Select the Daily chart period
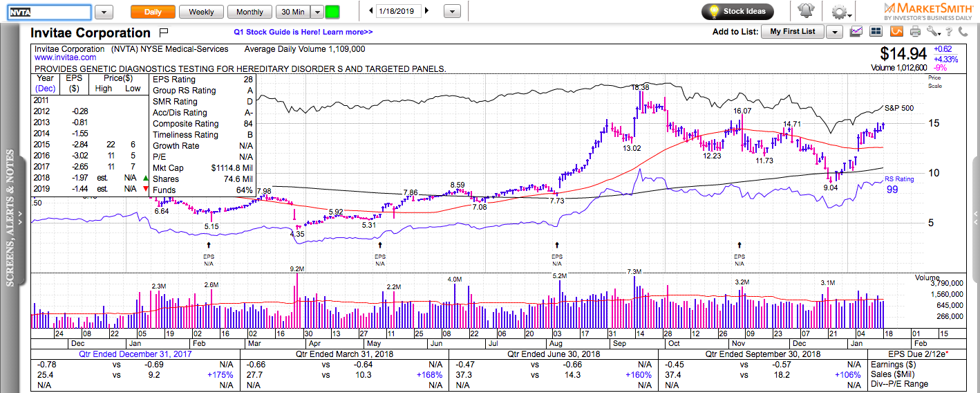980x393 pixels. point(153,12)
